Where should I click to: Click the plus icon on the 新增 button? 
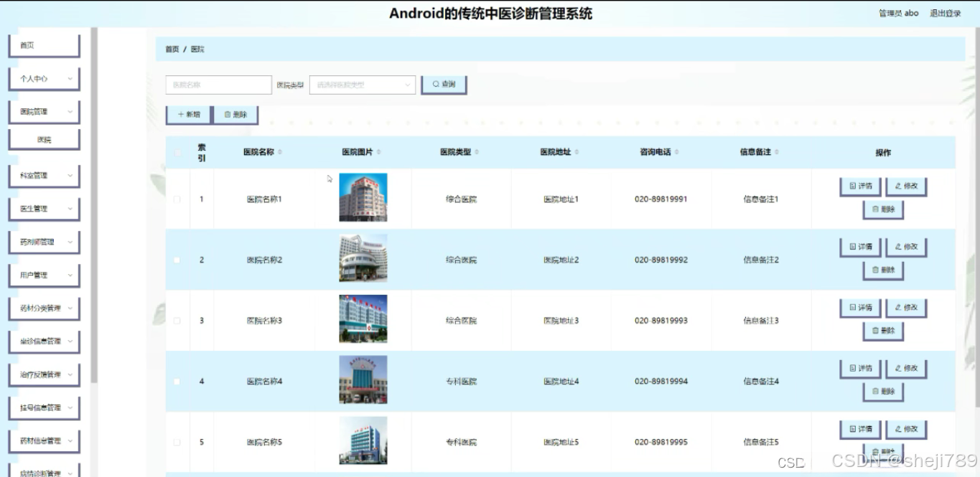click(x=179, y=113)
